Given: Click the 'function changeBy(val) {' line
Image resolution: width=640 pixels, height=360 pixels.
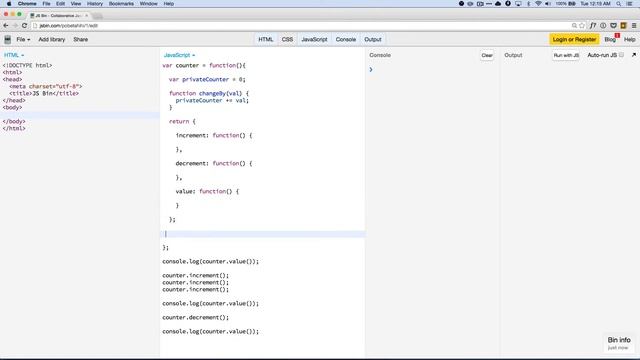Looking at the screenshot, I should point(209,93).
